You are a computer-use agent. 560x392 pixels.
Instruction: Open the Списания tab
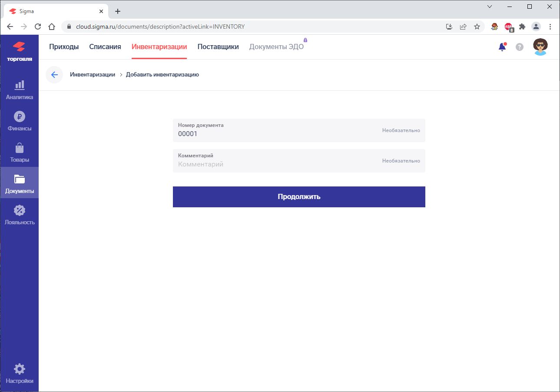(104, 46)
